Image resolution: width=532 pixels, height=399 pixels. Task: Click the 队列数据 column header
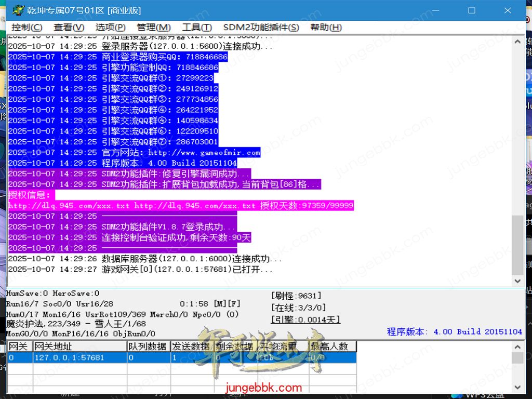click(148, 347)
